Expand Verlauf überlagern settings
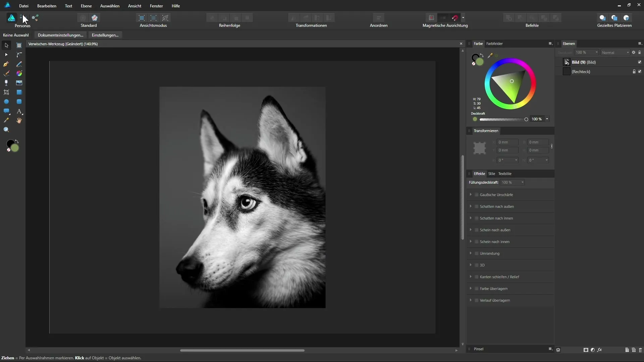The width and height of the screenshot is (644, 362). click(x=471, y=300)
